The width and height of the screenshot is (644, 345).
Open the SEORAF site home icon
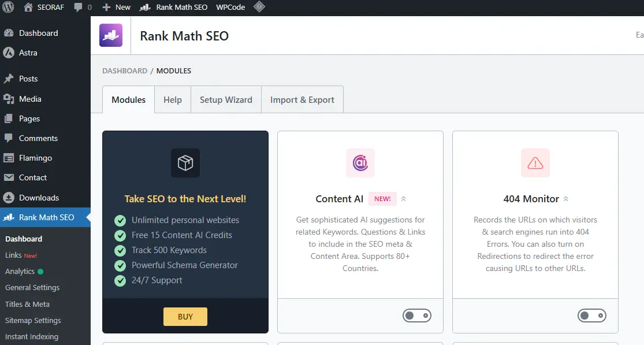(28, 7)
